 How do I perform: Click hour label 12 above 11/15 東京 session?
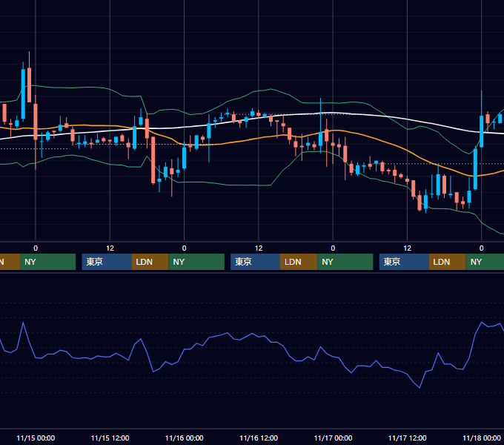(x=110, y=248)
